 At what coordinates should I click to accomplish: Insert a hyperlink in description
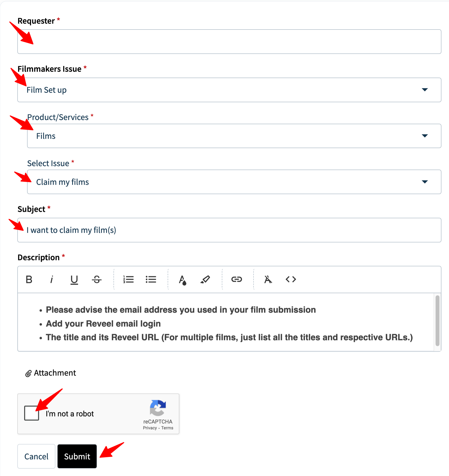pyautogui.click(x=236, y=279)
